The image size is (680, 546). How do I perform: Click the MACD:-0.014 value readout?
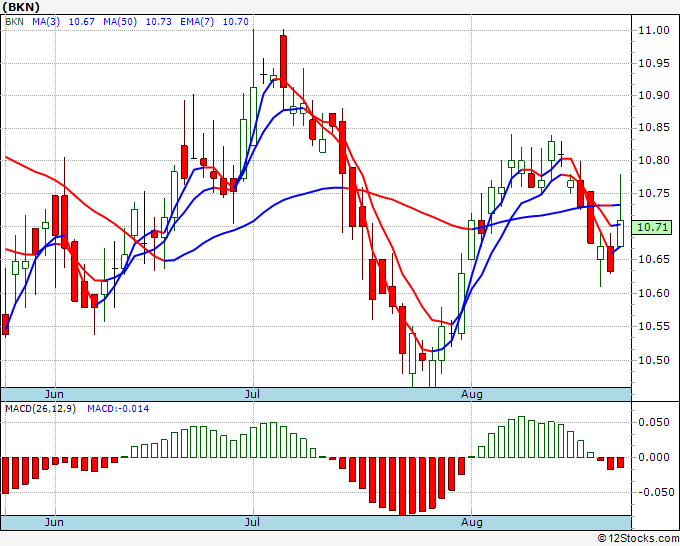click(x=118, y=409)
